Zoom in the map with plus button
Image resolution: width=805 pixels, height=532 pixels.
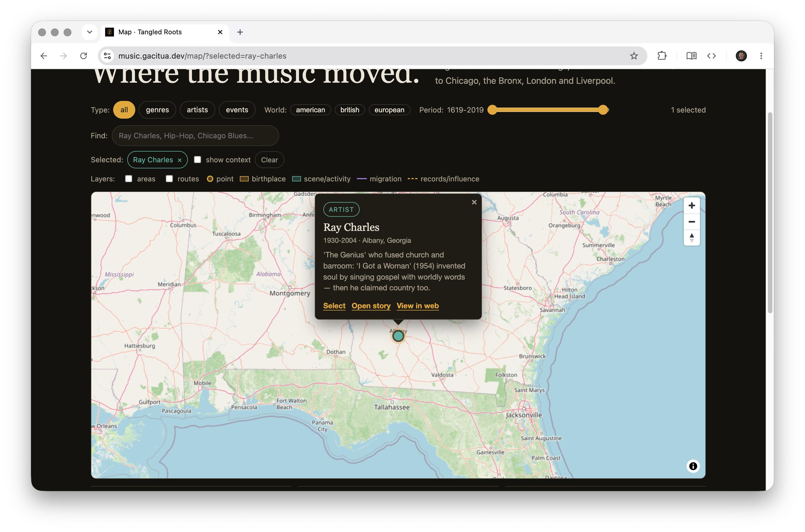pos(691,206)
